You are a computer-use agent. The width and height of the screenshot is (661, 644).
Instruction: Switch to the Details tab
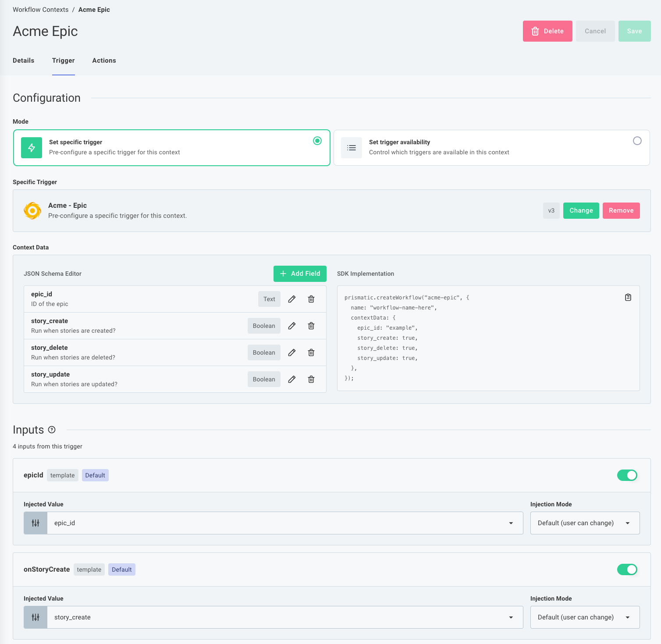coord(24,60)
